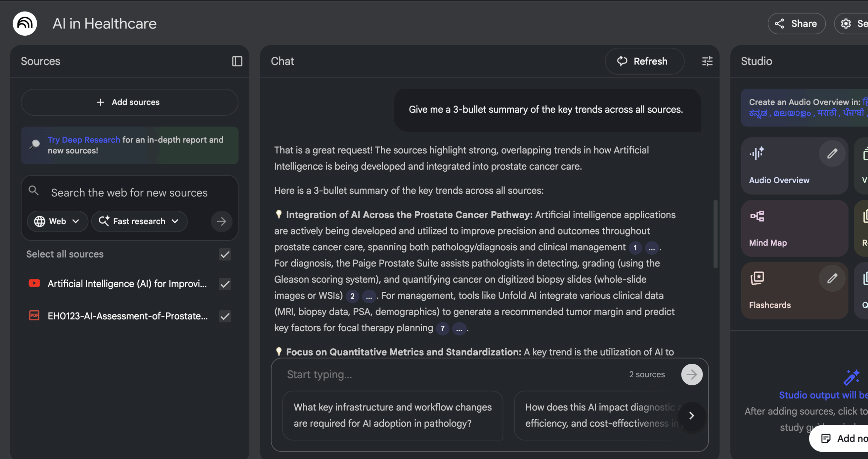Click the web search magnifier icon
The height and width of the screenshot is (459, 868).
click(33, 190)
